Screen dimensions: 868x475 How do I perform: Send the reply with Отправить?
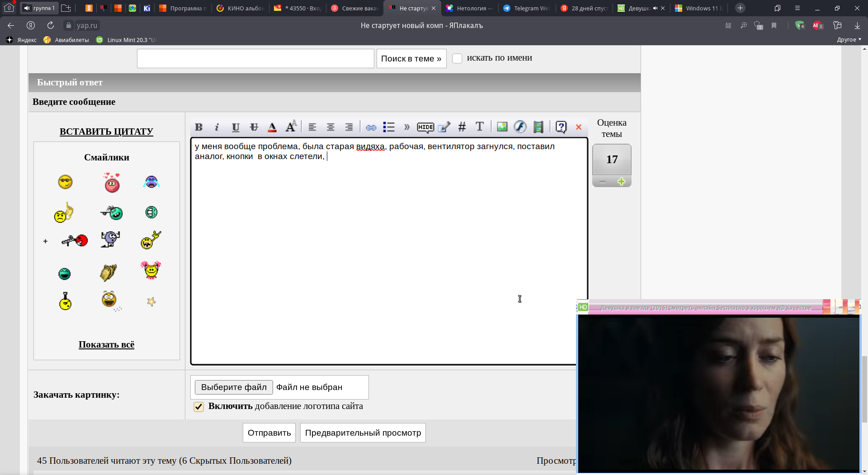pyautogui.click(x=269, y=433)
